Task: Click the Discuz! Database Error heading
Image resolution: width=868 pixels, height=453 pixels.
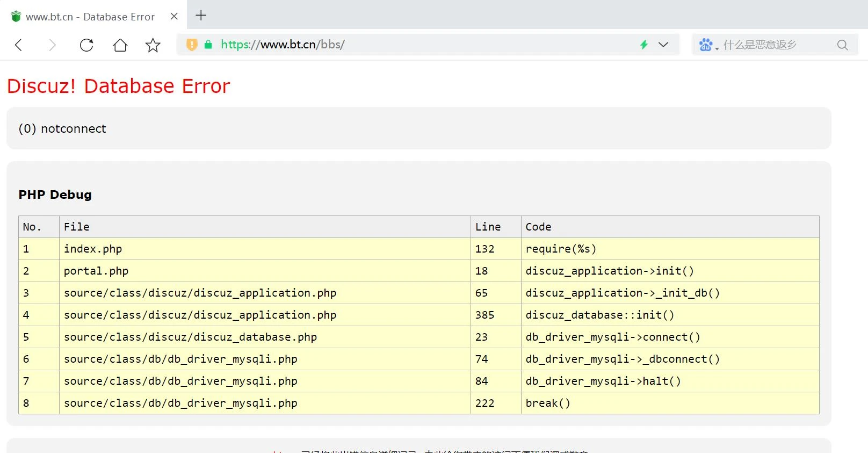Action: pyautogui.click(x=118, y=86)
